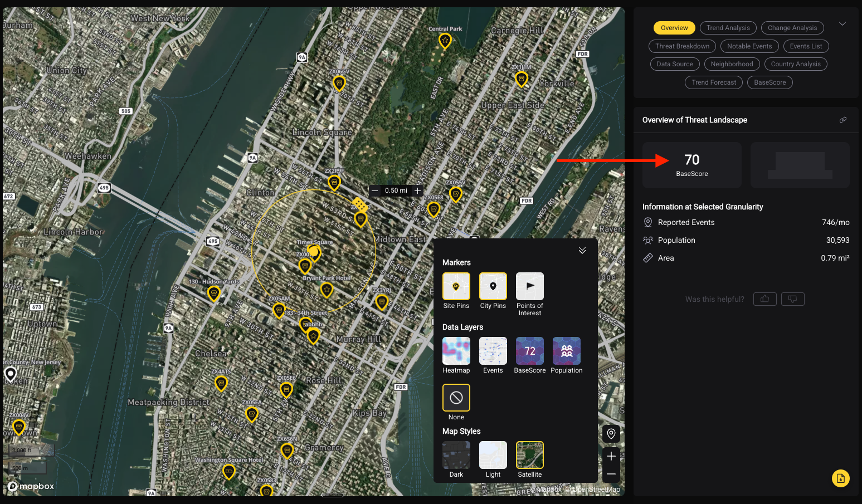Click site pin ZX05E8

[434, 209]
